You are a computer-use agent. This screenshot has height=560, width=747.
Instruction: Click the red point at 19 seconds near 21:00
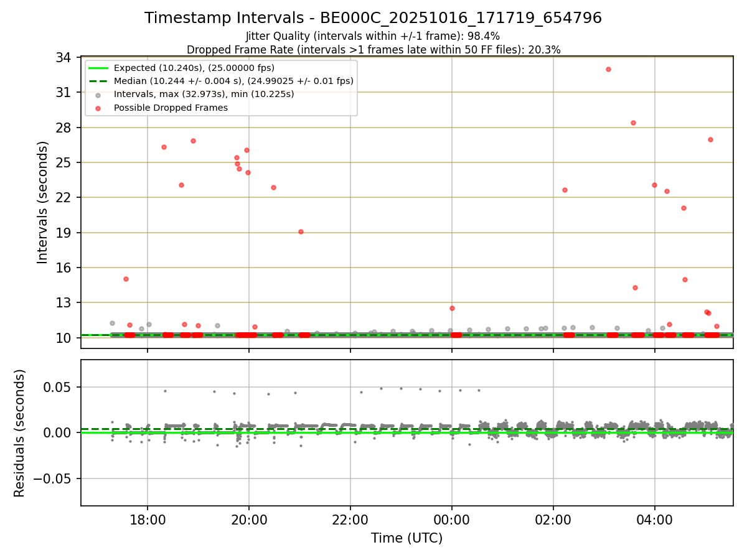(301, 231)
